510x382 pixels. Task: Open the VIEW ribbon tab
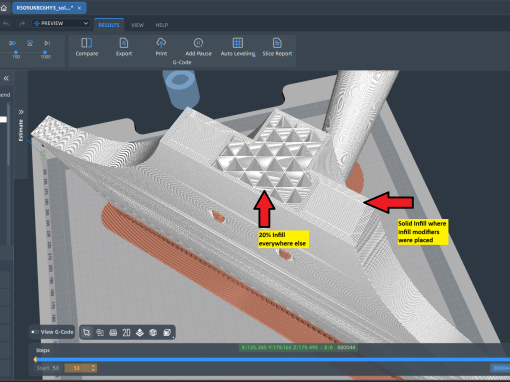point(137,25)
